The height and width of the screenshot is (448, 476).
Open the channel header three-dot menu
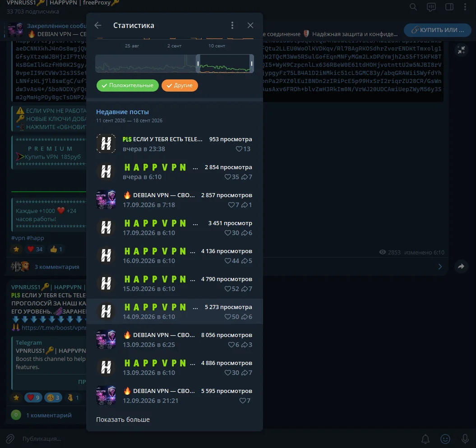click(x=465, y=7)
